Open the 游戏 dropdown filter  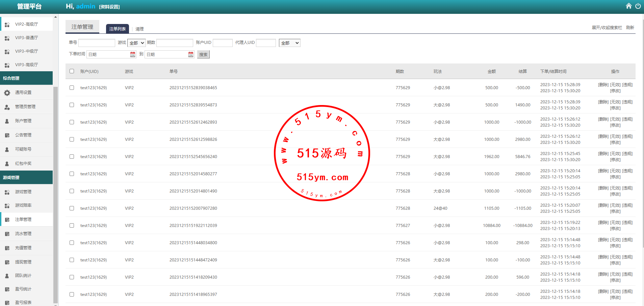136,43
